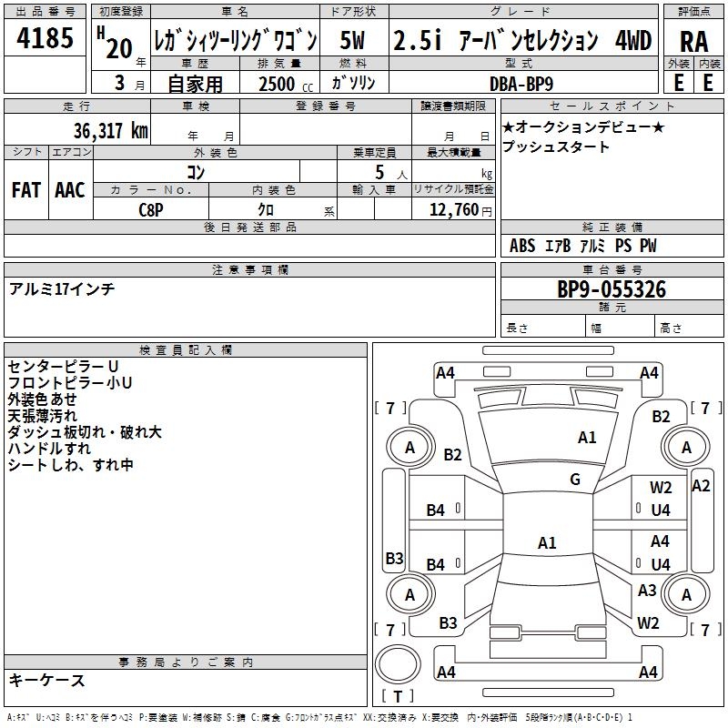Select the "A1" mark on the hood

[x=587, y=437]
